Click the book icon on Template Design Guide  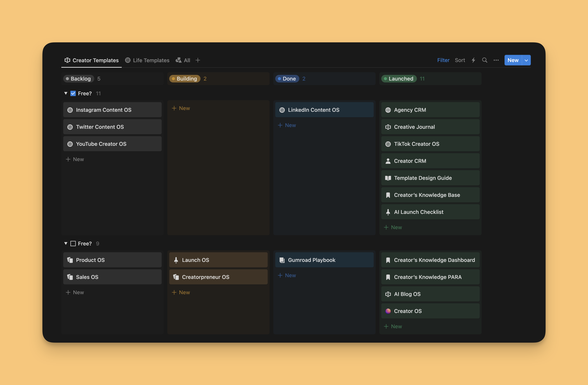(x=388, y=178)
